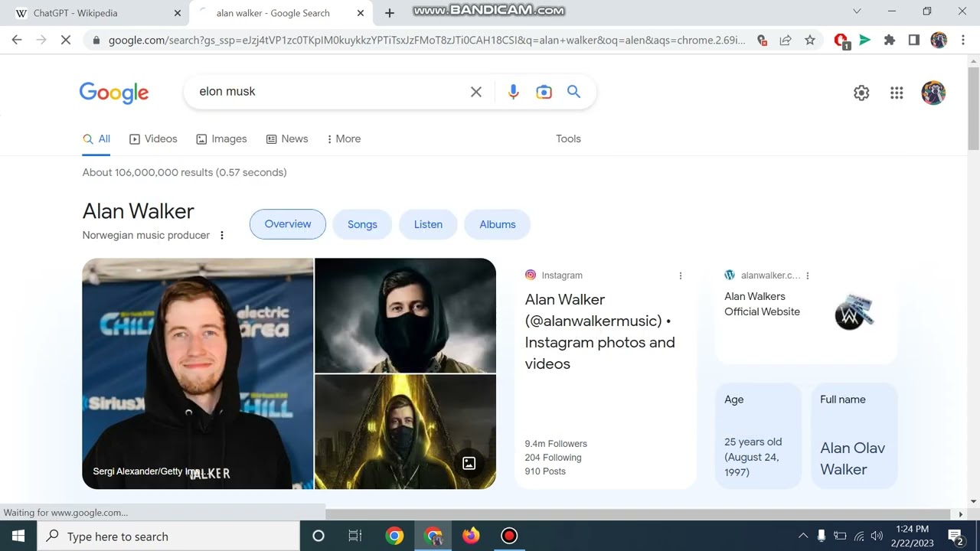Start voice search with microphone icon

513,92
